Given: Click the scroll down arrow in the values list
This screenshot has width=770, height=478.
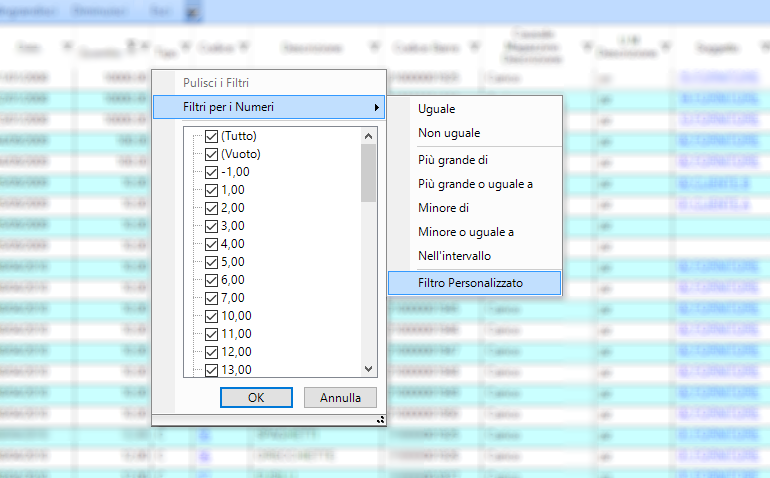Looking at the screenshot, I should 369,369.
